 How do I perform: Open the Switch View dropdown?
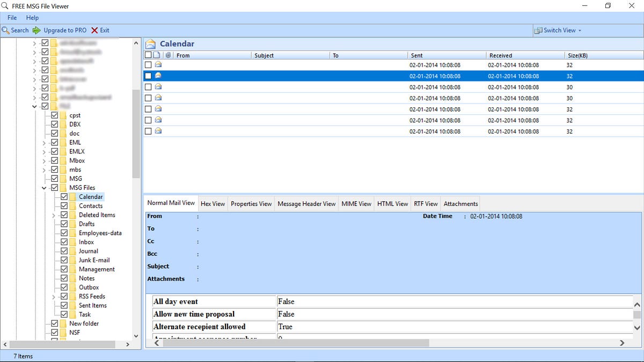(x=558, y=30)
